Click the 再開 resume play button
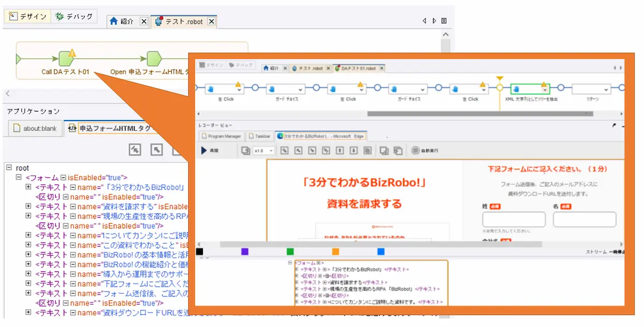The width and height of the screenshot is (644, 327). [209, 151]
